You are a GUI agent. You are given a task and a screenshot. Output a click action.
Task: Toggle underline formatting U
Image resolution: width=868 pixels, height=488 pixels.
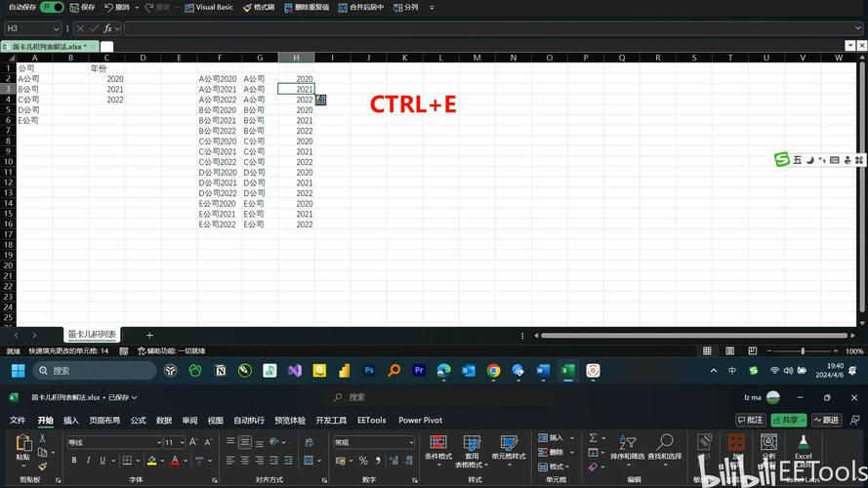tap(103, 461)
